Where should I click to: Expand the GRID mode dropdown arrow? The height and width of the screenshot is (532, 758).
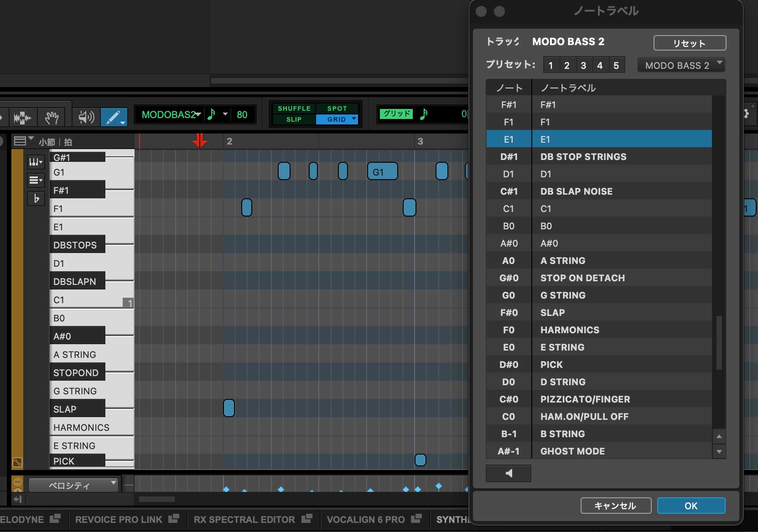point(354,119)
